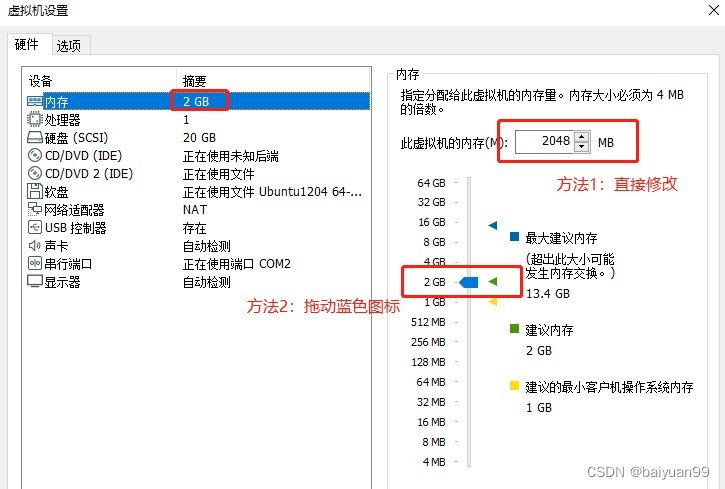Click the 设备 column header

[40, 81]
